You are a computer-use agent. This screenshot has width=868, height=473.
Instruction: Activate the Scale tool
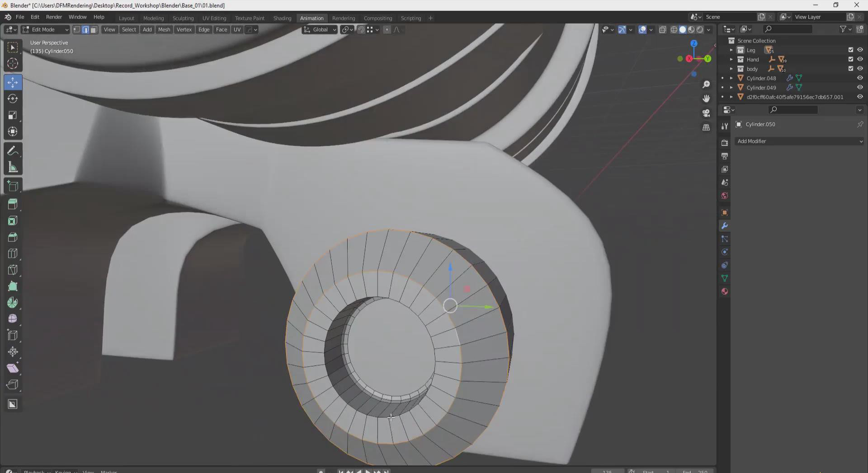[x=13, y=115]
